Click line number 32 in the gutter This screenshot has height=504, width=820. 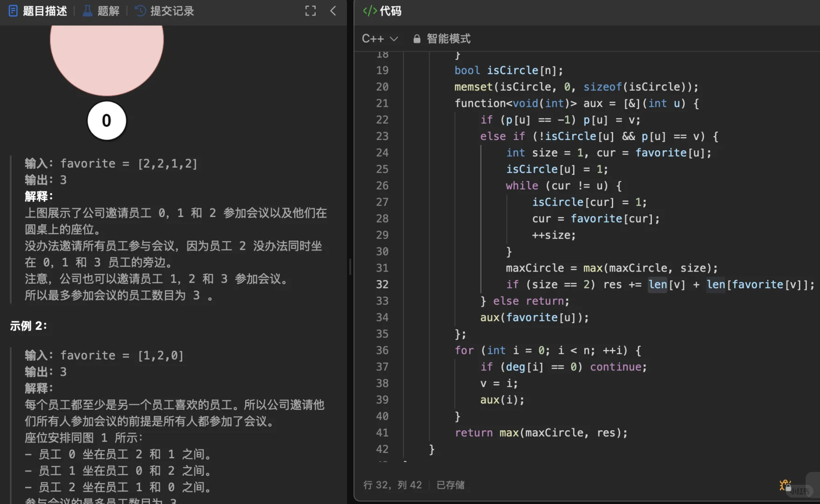(x=382, y=284)
